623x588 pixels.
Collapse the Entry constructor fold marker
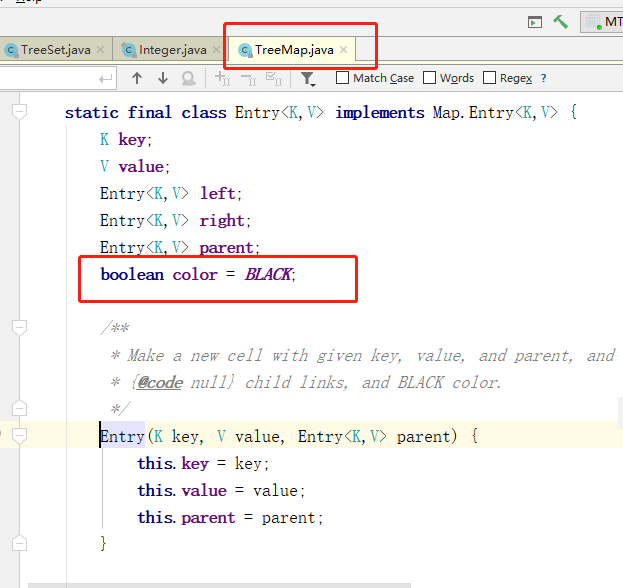tap(19, 435)
